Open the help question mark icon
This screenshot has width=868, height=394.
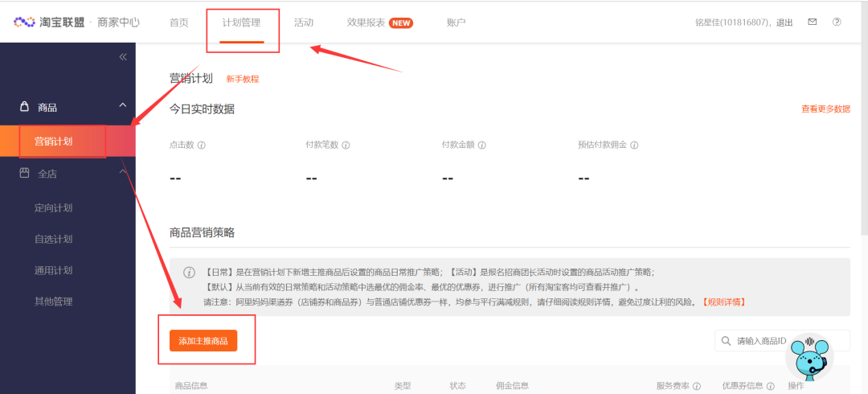click(837, 22)
